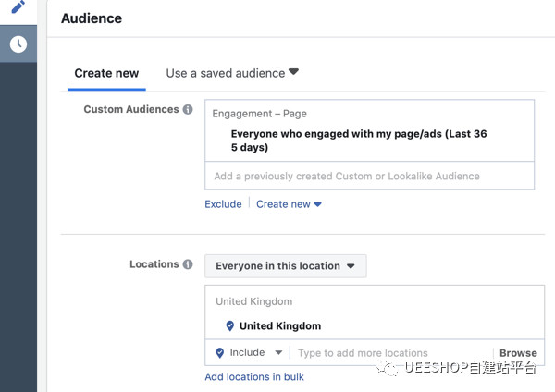Screen dimensions: 555x392
Task: Click the location pin next to United Kingdom
Action: click(x=230, y=325)
